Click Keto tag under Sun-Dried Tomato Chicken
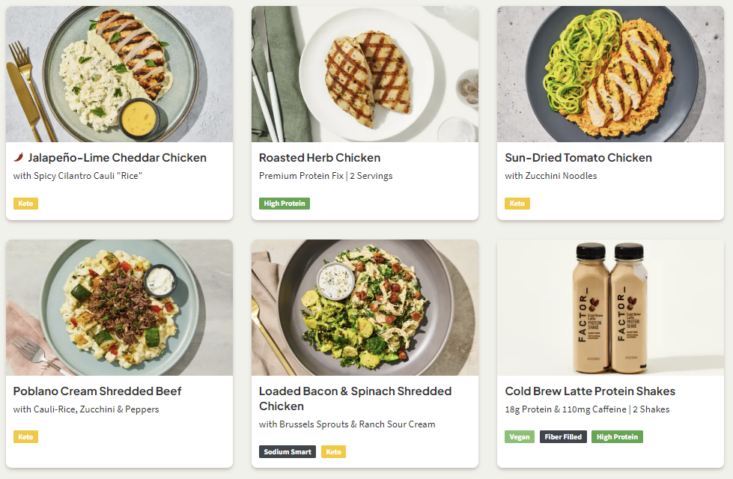This screenshot has height=479, width=733. click(517, 204)
